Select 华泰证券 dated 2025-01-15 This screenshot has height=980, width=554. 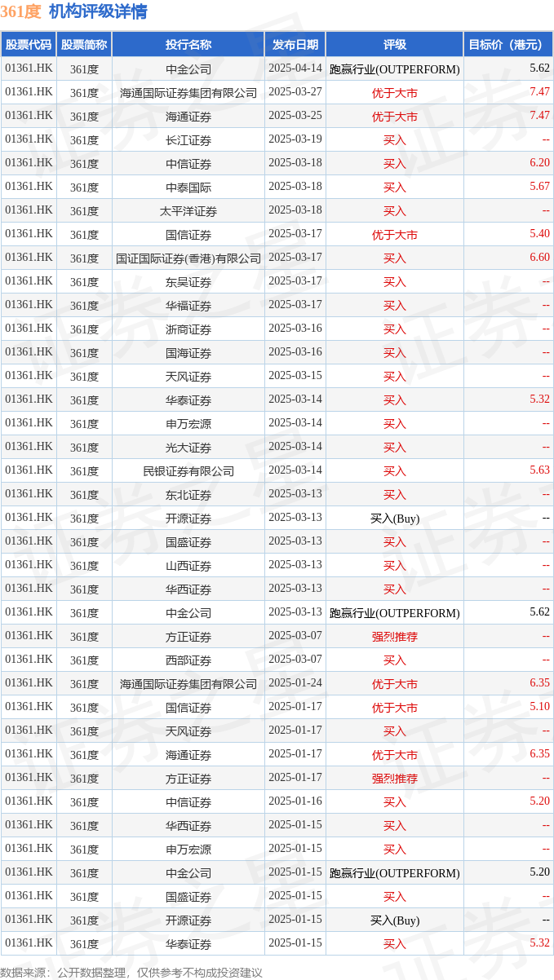click(188, 944)
